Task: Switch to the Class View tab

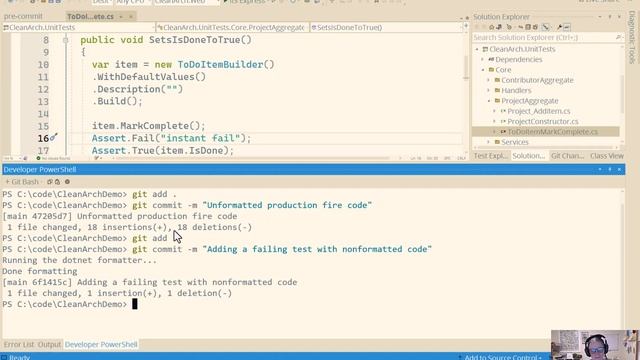Action: click(607, 156)
